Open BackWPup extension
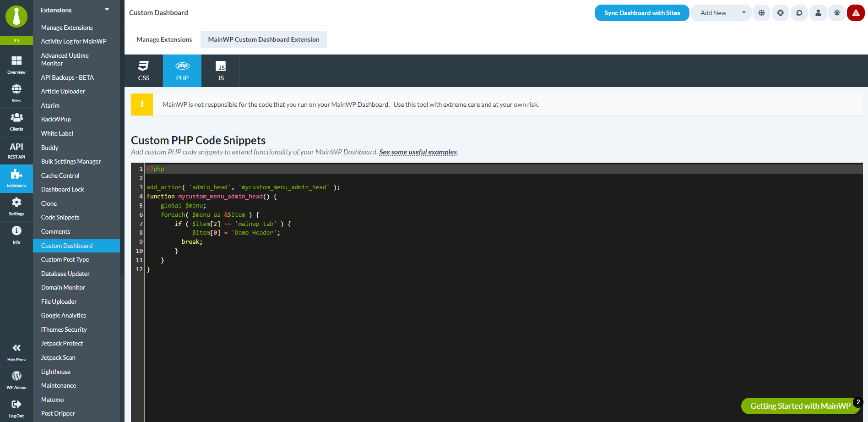This screenshot has height=422, width=868. pos(56,119)
